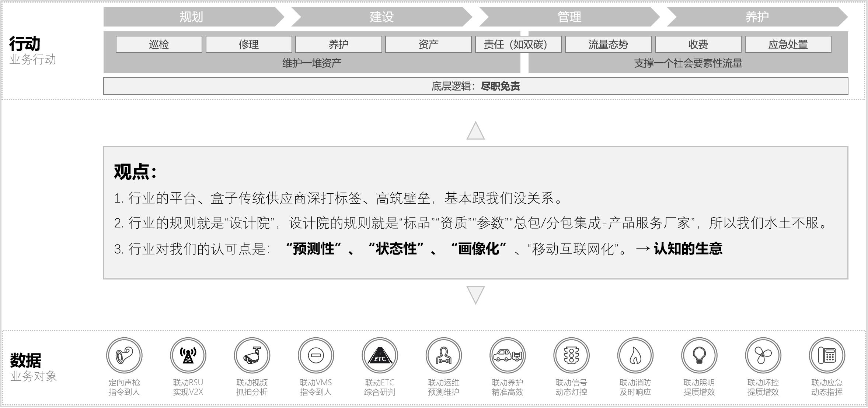Screen dimensions: 868x408
Task: Click the 联动环控 fan icon
Action: click(763, 355)
